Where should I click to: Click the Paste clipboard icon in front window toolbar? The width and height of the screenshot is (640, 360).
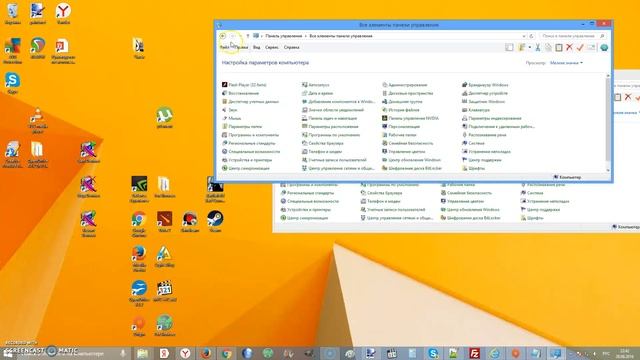click(559, 48)
